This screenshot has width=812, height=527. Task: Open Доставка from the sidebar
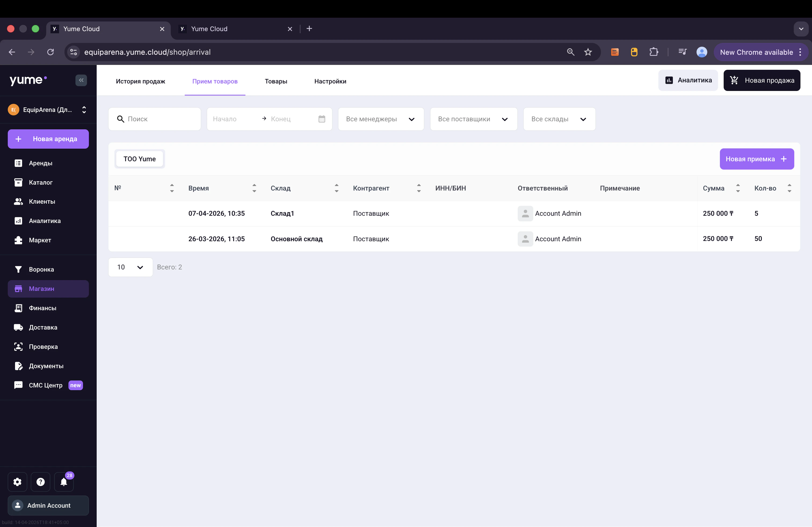point(43,327)
